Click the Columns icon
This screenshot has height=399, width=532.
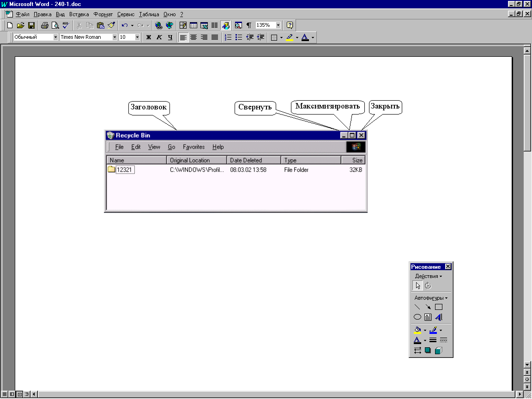coord(214,25)
